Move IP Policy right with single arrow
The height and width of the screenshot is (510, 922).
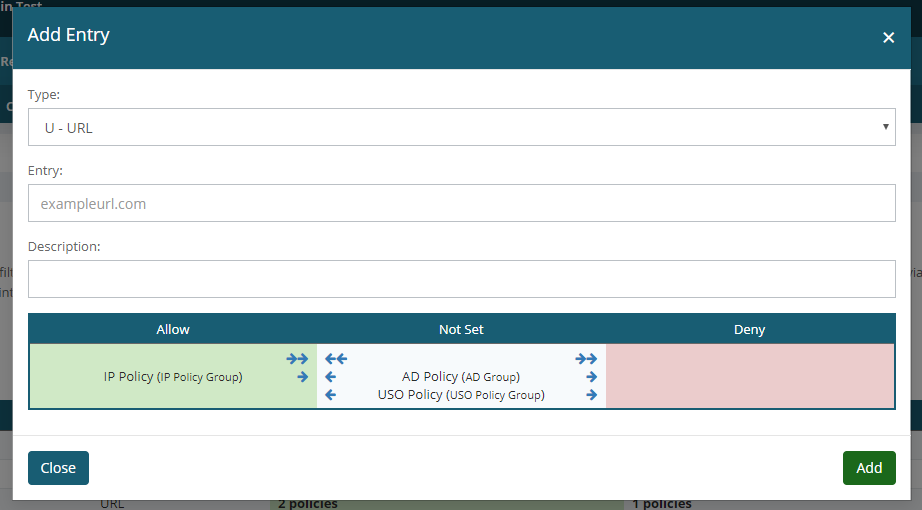pyautogui.click(x=302, y=377)
